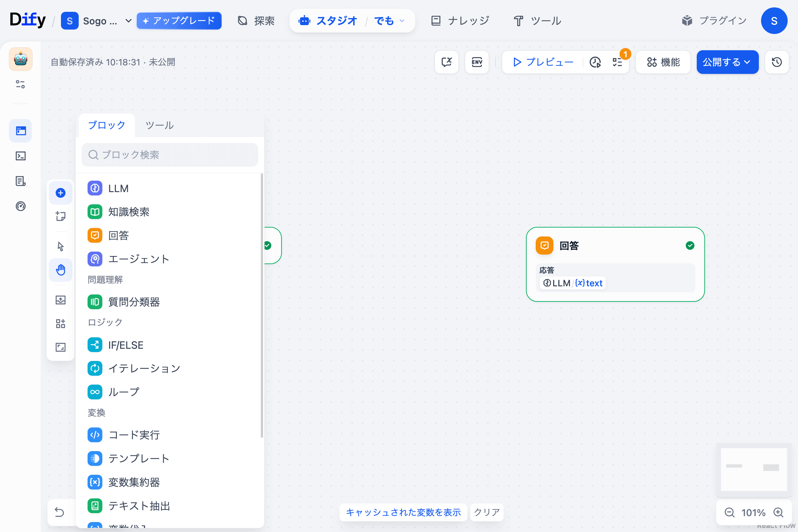Open the checklist icon with the orange badge

[x=616, y=62]
